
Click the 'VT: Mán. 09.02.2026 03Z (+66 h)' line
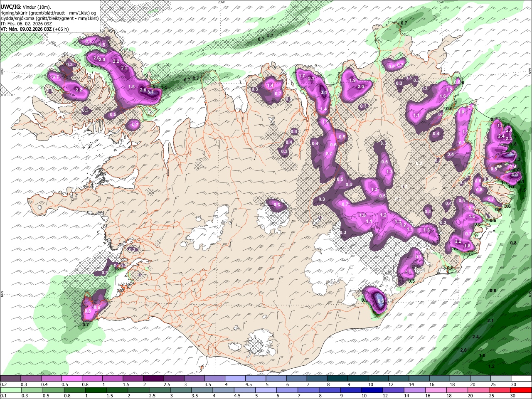pyautogui.click(x=35, y=29)
